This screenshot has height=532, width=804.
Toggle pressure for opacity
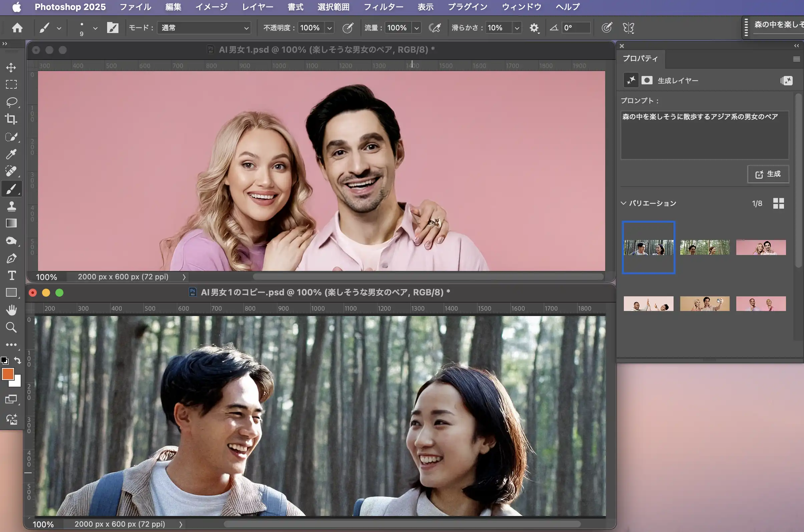pyautogui.click(x=348, y=28)
